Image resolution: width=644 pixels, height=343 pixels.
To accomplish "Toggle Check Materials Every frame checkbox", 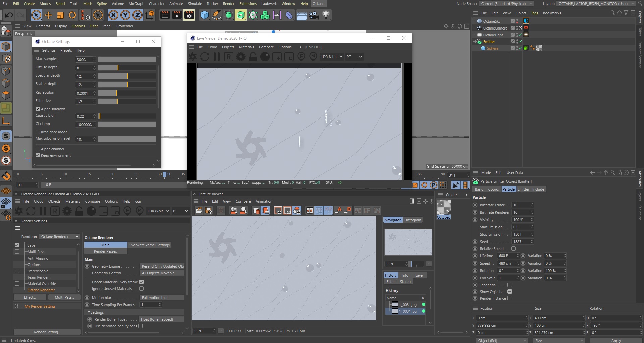I will click(141, 282).
